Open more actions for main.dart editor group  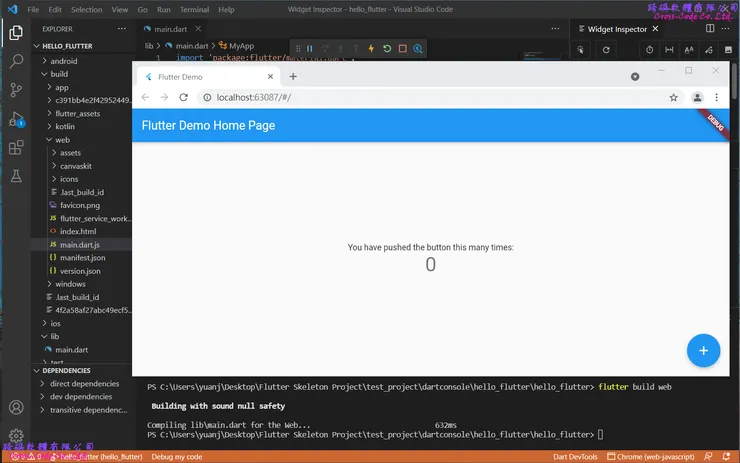tap(555, 28)
